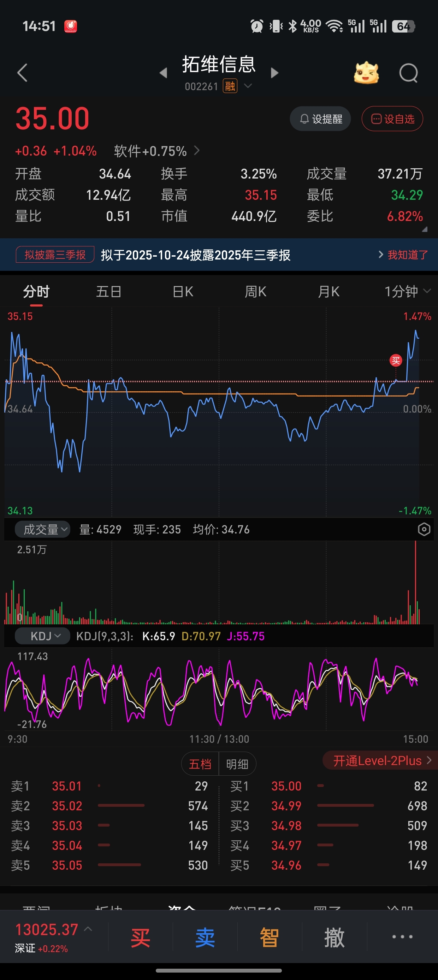The height and width of the screenshot is (980, 438).
Task: Open the 2025三季报 disclosure notice text
Action: coord(195,255)
